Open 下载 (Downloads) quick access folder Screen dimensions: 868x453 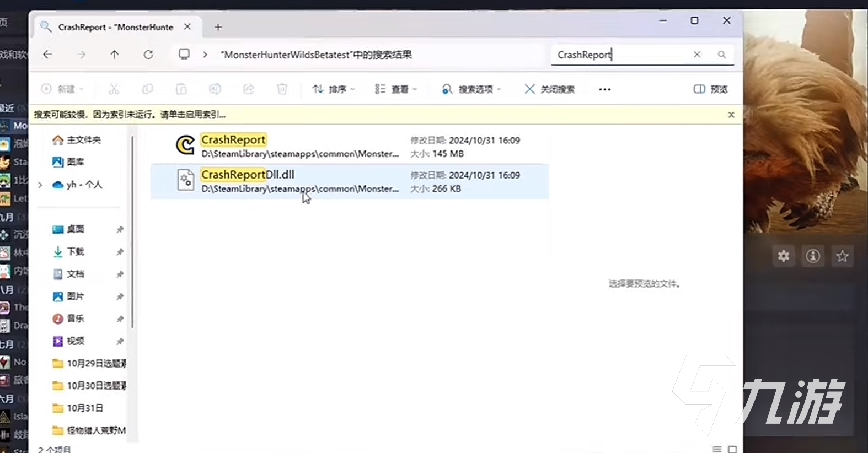point(68,252)
